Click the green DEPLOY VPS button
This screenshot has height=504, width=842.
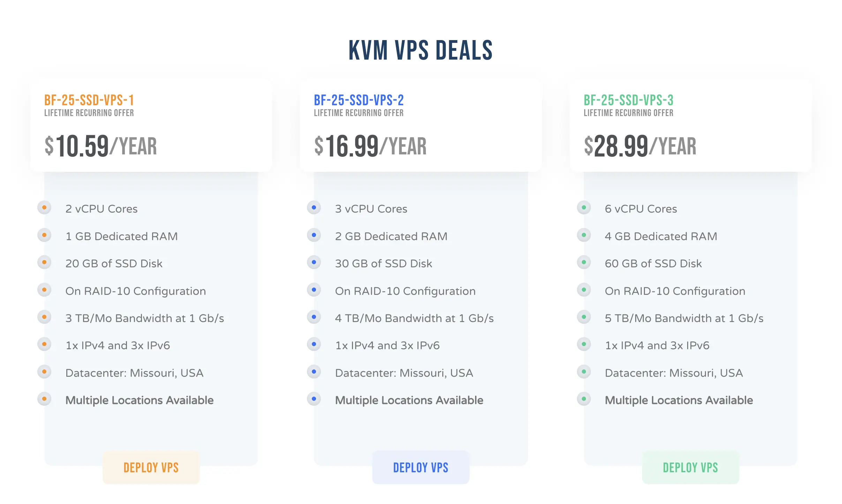[x=690, y=467]
